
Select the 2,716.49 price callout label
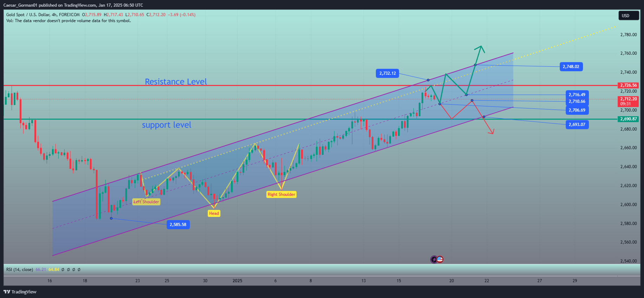(577, 95)
